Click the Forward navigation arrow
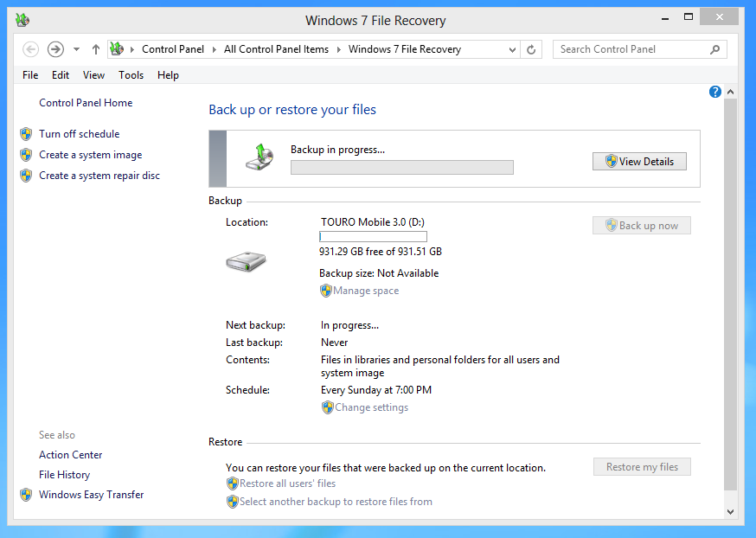Screen dimensions: 756x538 [x=55, y=49]
